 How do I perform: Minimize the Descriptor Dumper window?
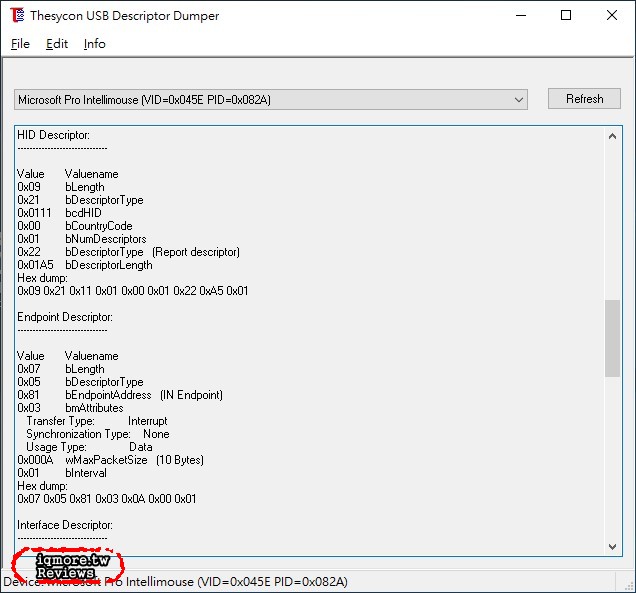[x=521, y=15]
